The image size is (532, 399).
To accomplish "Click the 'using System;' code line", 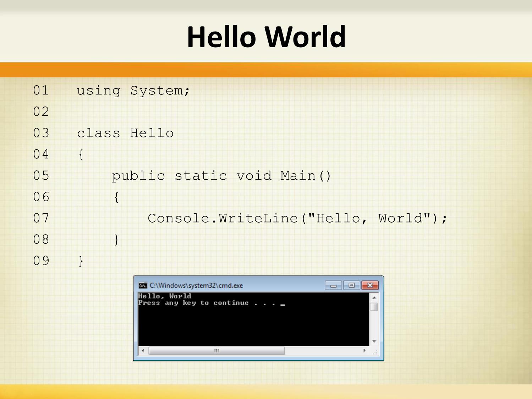I will 133,91.
